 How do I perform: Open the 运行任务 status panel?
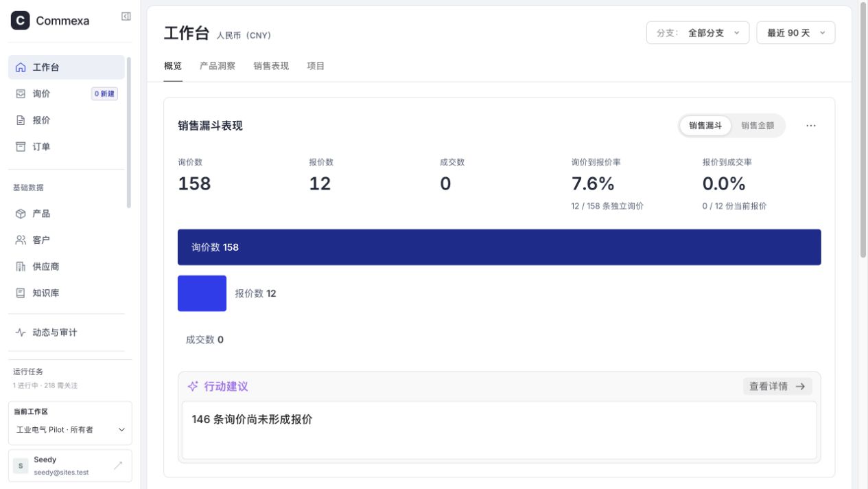point(70,378)
